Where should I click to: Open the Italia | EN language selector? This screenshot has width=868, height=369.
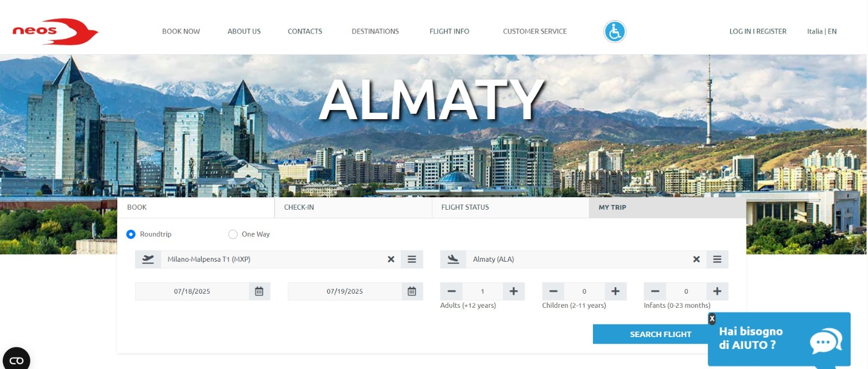pos(822,31)
